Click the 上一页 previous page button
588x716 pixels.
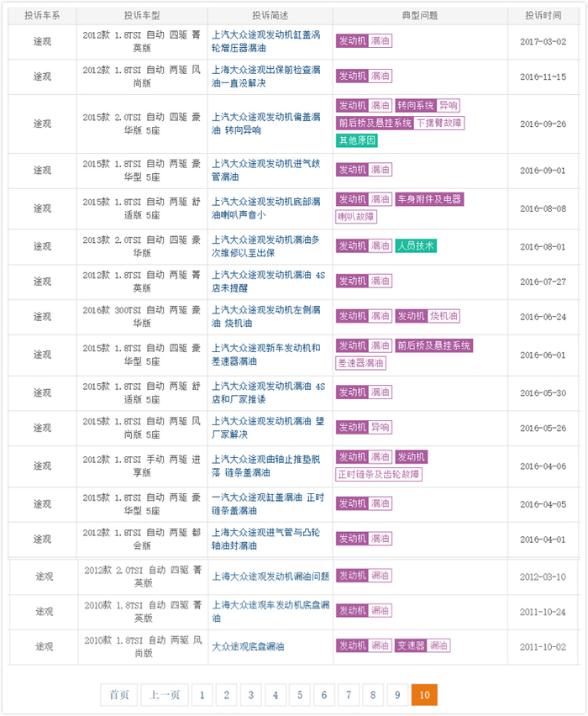click(164, 694)
